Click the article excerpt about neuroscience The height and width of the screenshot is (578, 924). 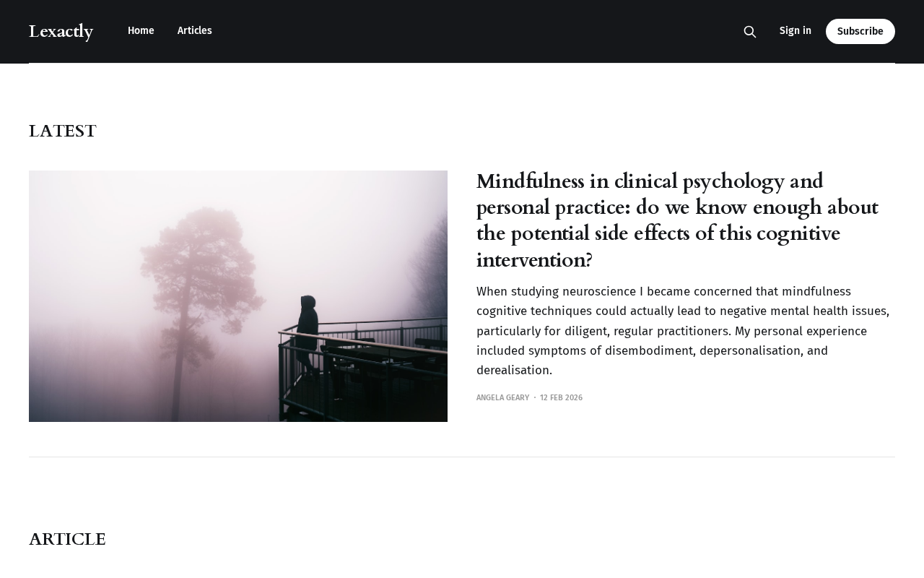[683, 331]
